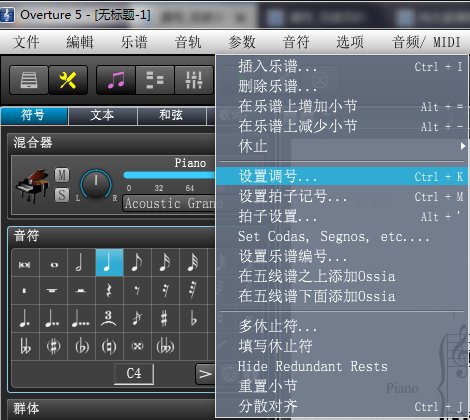Toggle the quarter note selection
Image resolution: width=470 pixels, height=420 pixels.
[109, 262]
